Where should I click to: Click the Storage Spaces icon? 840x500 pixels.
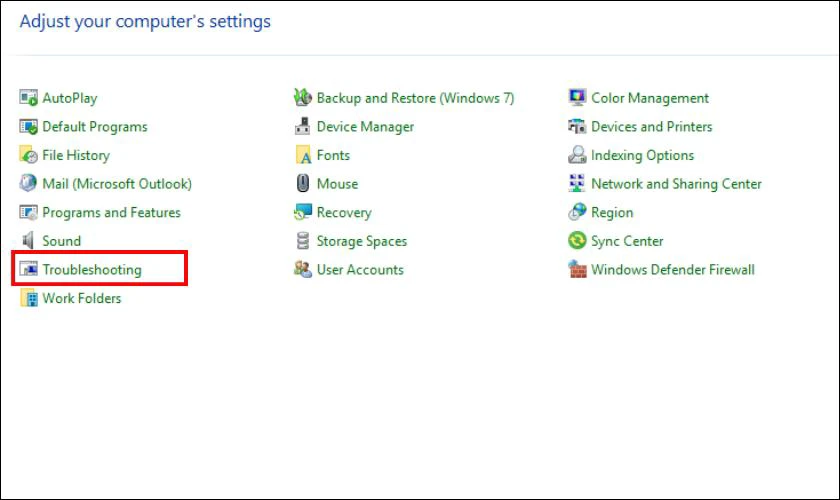tap(303, 241)
